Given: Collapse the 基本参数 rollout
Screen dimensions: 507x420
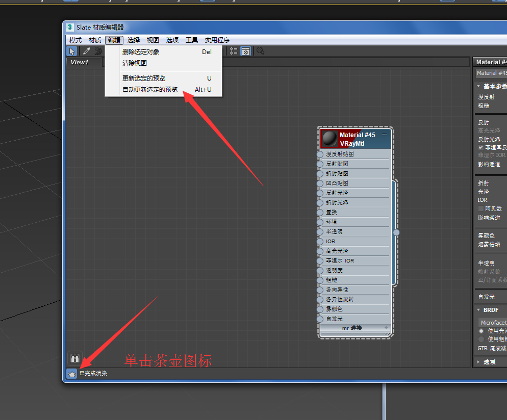Looking at the screenshot, I should click(478, 86).
